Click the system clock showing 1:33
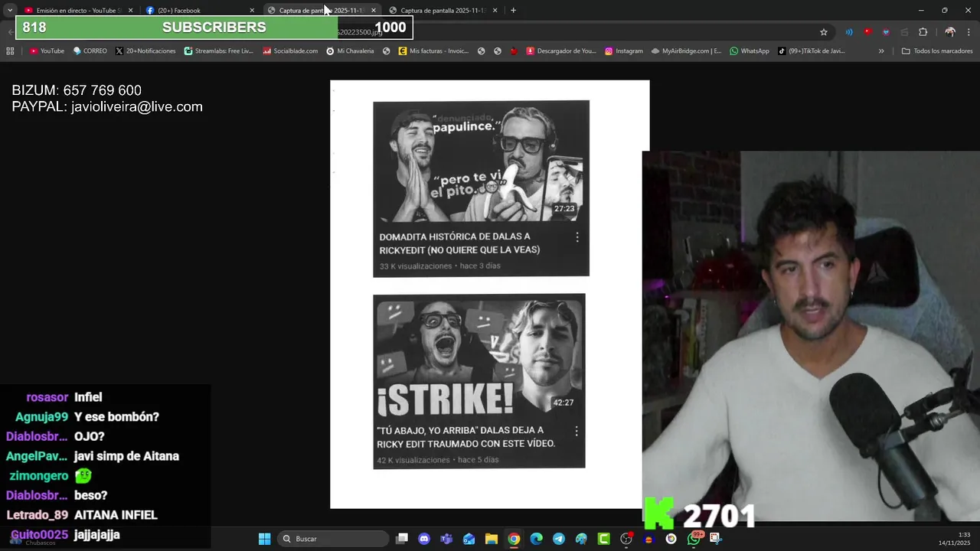980x551 pixels. (x=964, y=535)
